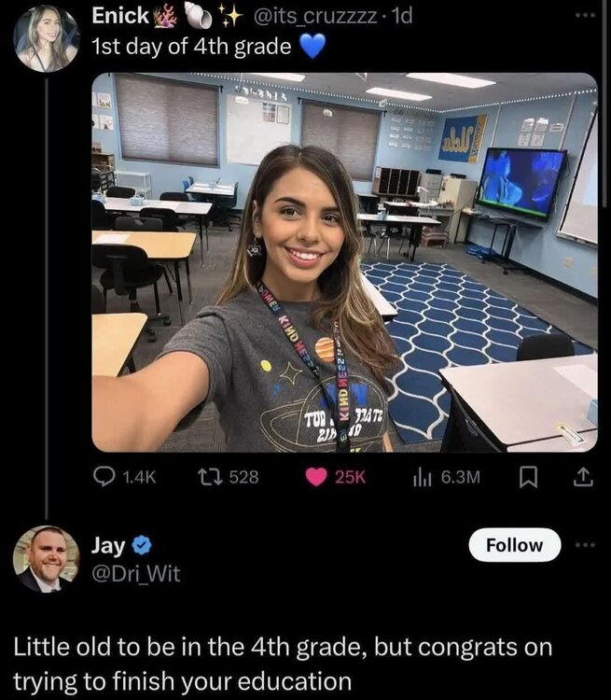Open Enick's profile picture
Screen dimensions: 611x700
coord(46,38)
